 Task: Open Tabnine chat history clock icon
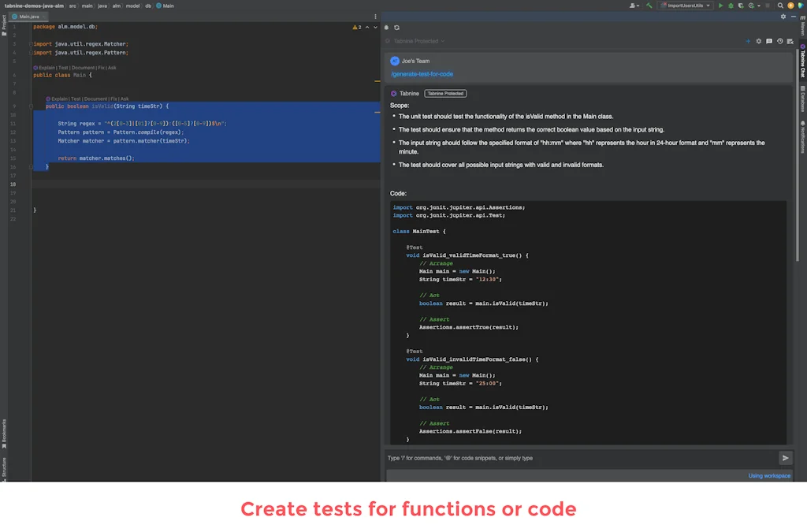(x=779, y=41)
